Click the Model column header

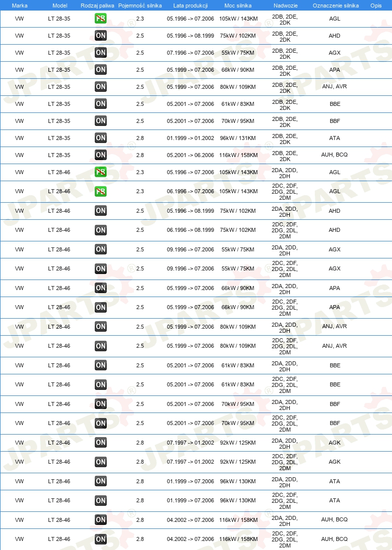pyautogui.click(x=60, y=6)
